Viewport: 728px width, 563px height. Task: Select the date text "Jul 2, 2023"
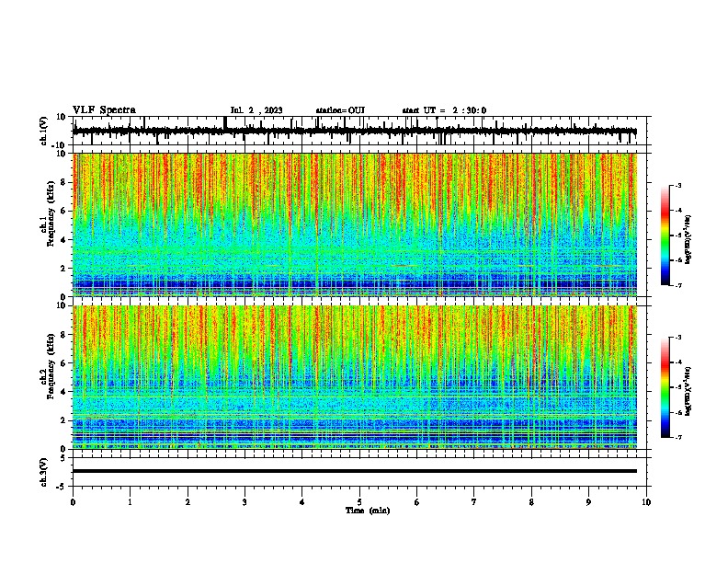256,110
